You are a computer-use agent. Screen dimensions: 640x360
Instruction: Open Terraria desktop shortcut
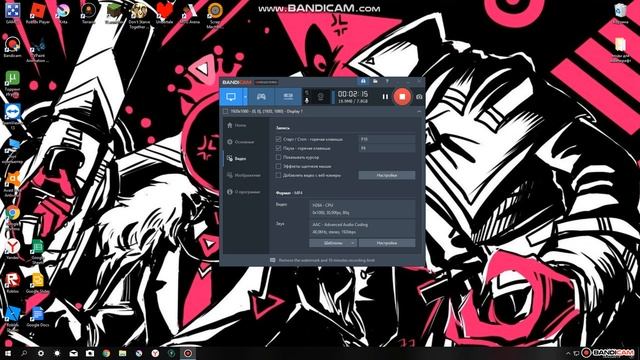tap(88, 13)
